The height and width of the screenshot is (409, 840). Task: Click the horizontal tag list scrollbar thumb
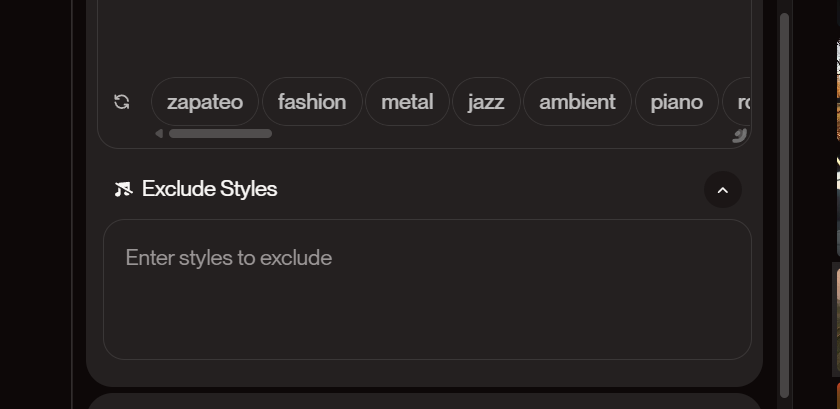pos(220,133)
